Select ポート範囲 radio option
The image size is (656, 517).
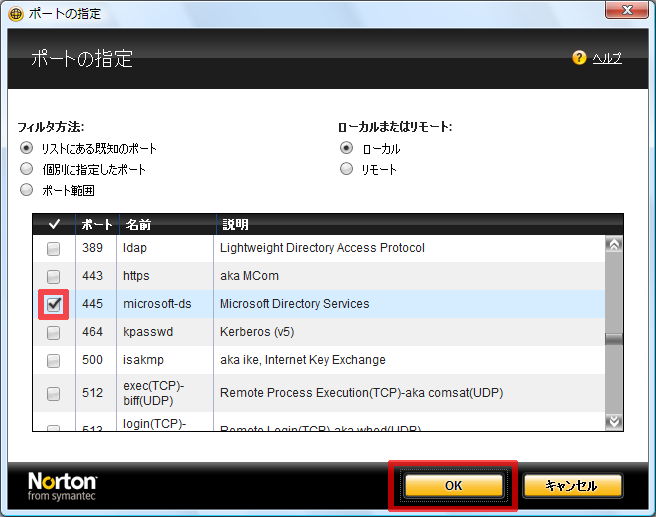coord(27,190)
